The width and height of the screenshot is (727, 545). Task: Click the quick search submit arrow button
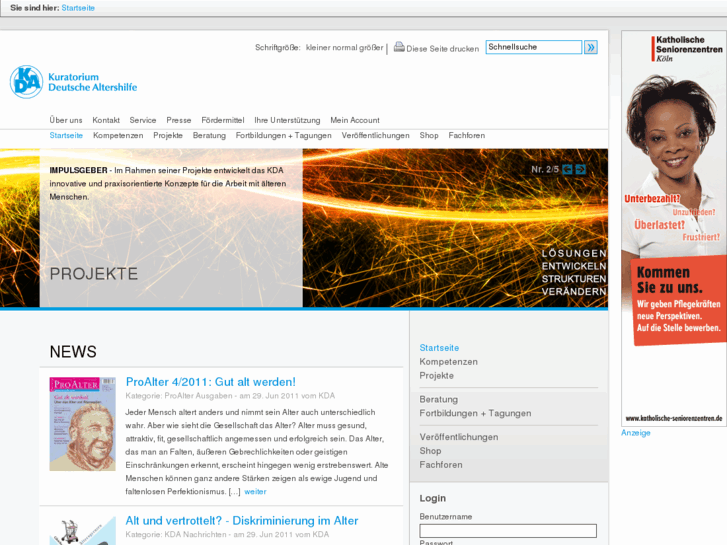(x=590, y=47)
